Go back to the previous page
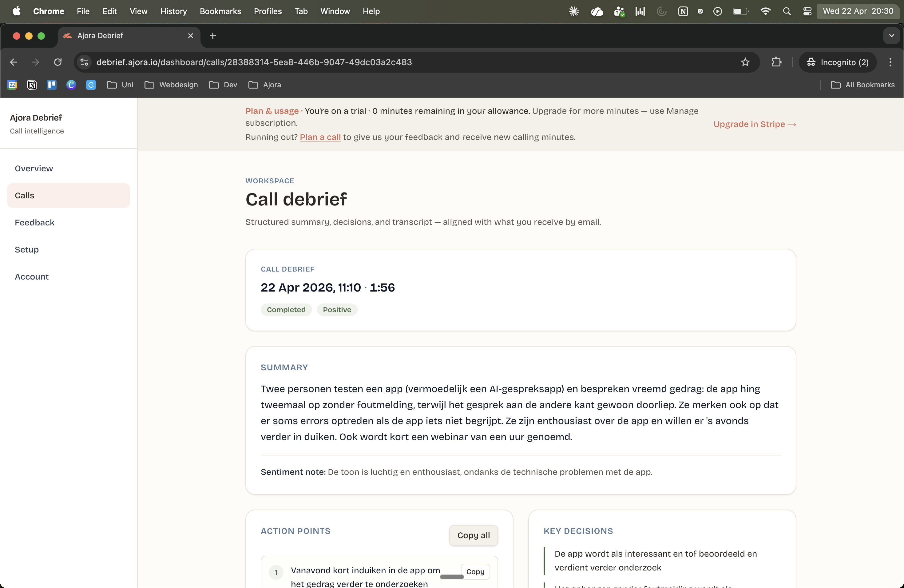Image resolution: width=904 pixels, height=588 pixels. tap(14, 62)
